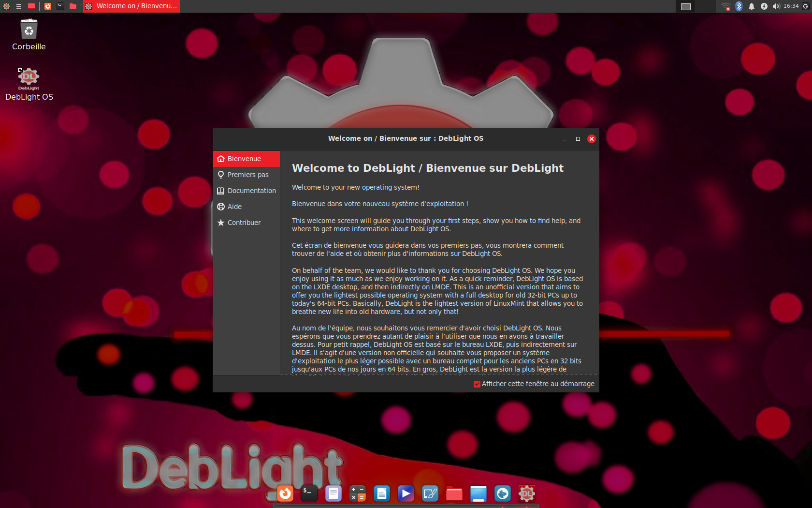Close the Welcome to DebLight window
Viewport: 812px width, 508px height.
click(x=592, y=139)
